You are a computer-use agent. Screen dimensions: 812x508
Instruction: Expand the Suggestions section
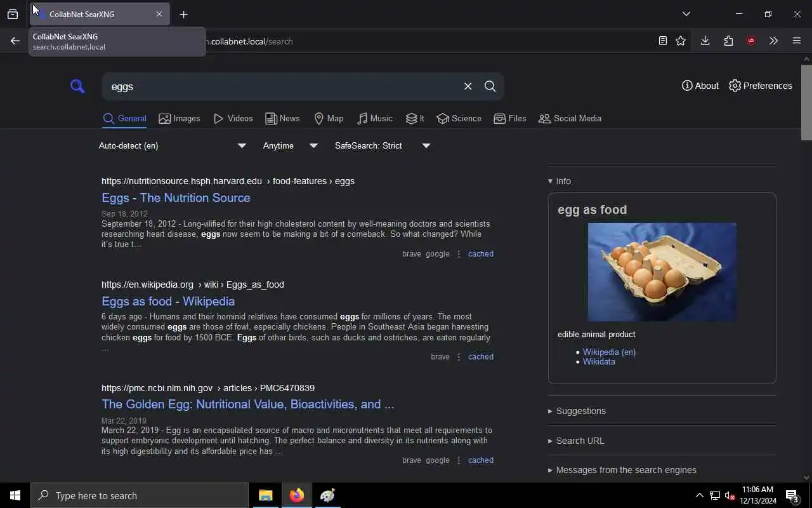[577, 411]
